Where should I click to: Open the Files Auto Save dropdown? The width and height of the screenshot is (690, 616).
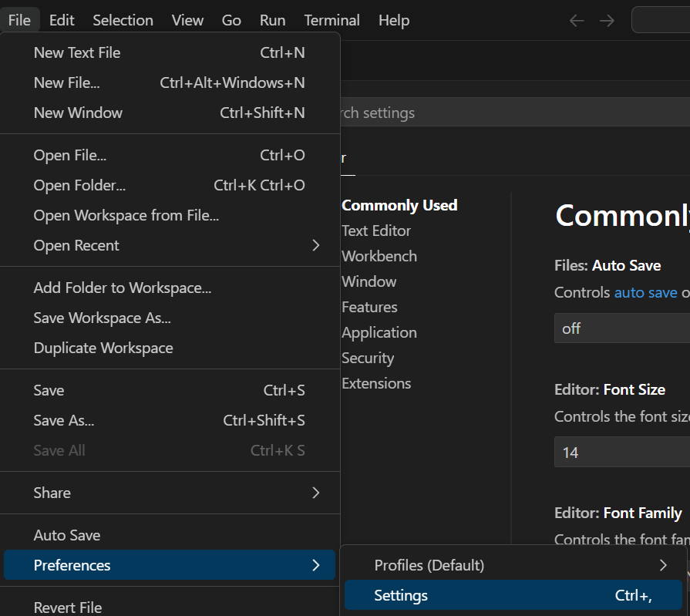(x=621, y=328)
